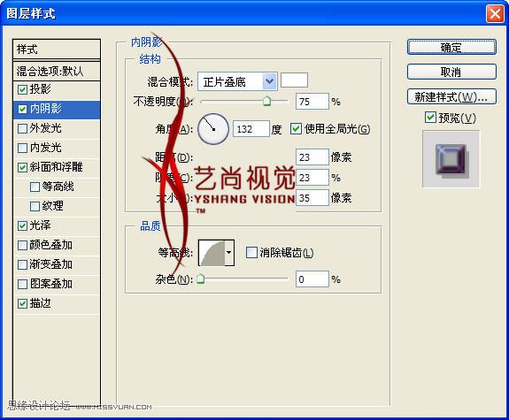Close the 图层样式 dialog

pyautogui.click(x=495, y=14)
